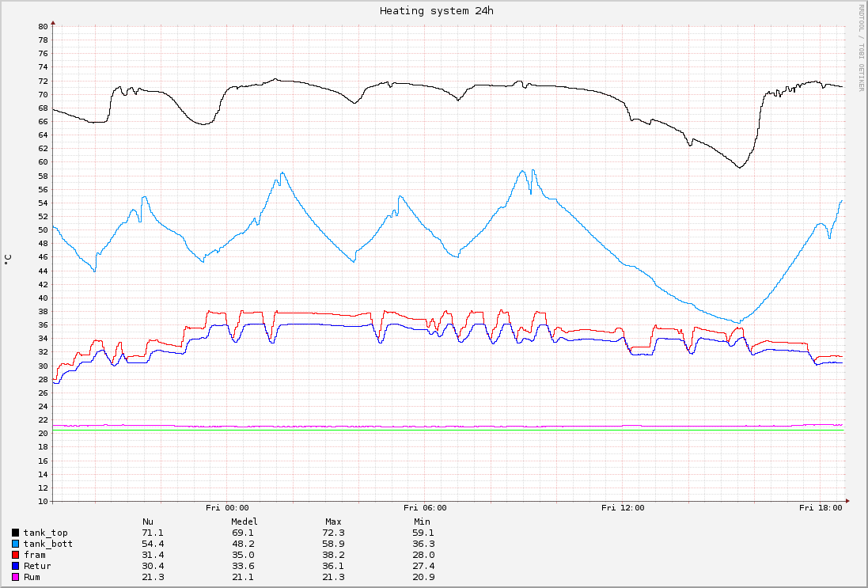Click the light blue tank_bott legend swatch
The height and width of the screenshot is (588, 868).
pyautogui.click(x=16, y=544)
